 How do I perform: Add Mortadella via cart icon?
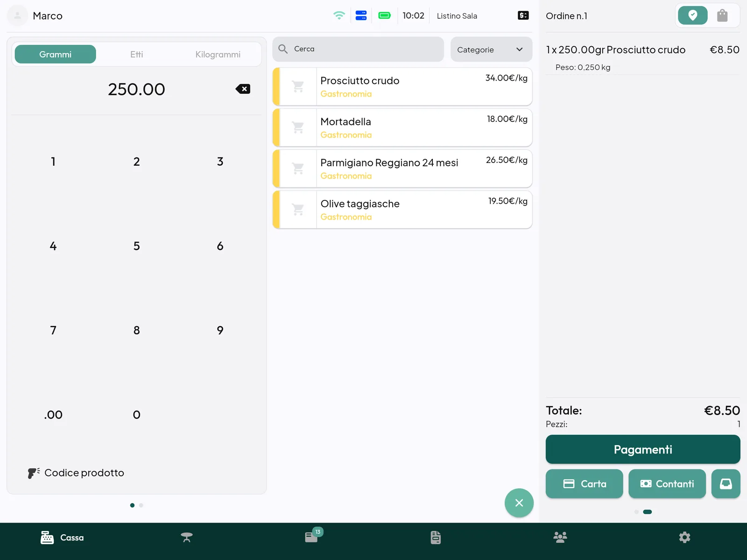coord(298,128)
